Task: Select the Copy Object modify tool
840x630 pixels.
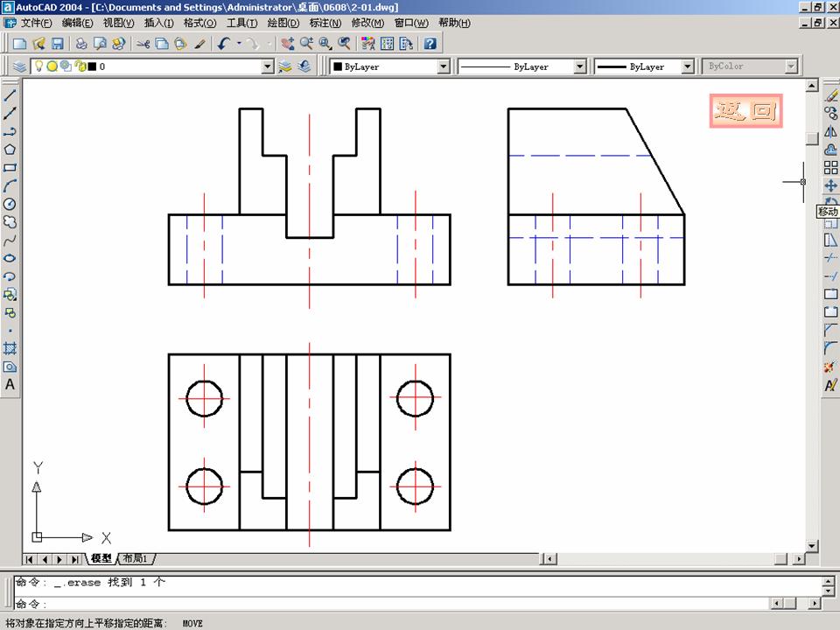Action: pos(831,114)
